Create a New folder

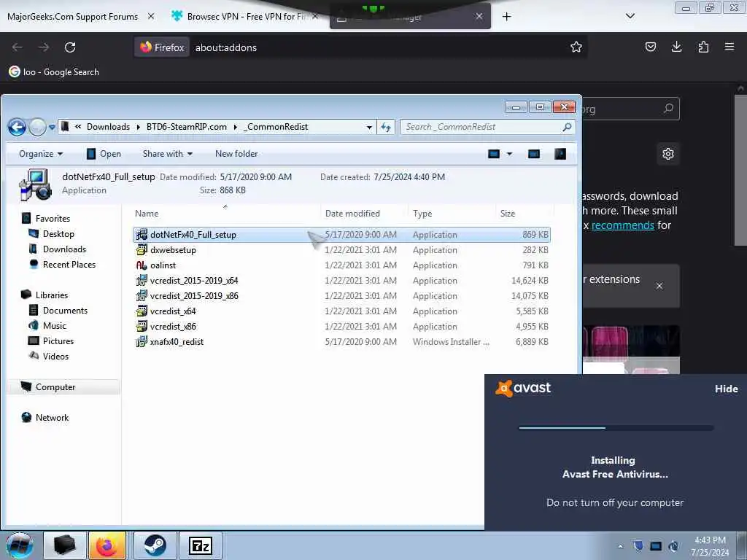point(236,154)
